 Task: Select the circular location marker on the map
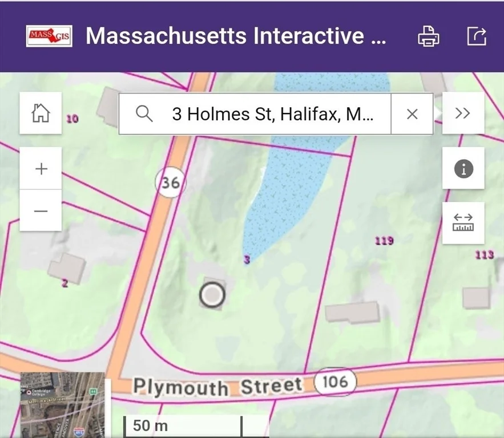pos(212,295)
